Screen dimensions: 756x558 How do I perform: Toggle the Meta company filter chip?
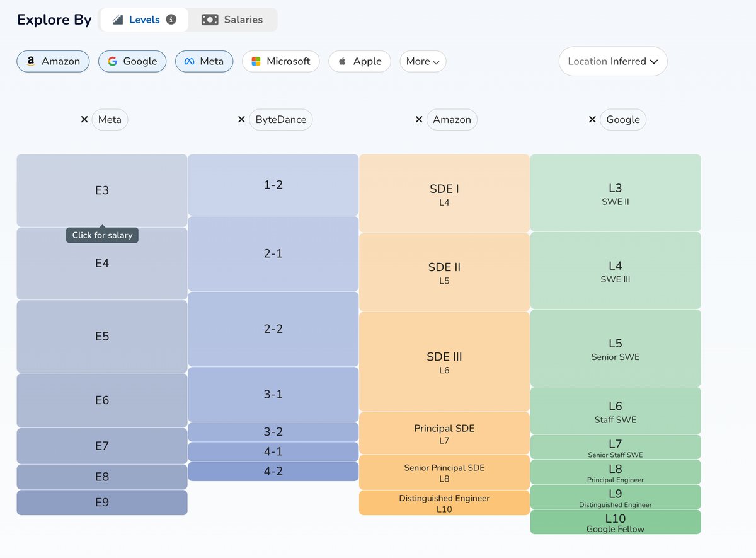(x=204, y=61)
